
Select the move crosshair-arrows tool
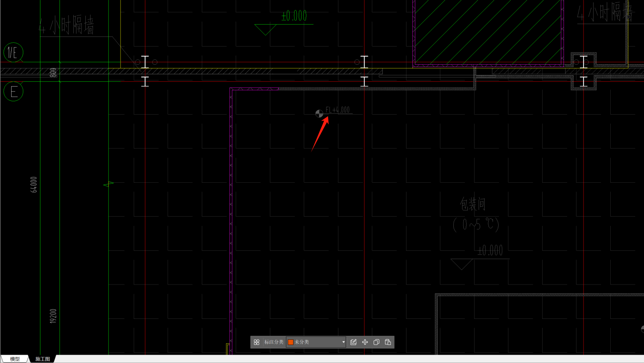pos(365,342)
